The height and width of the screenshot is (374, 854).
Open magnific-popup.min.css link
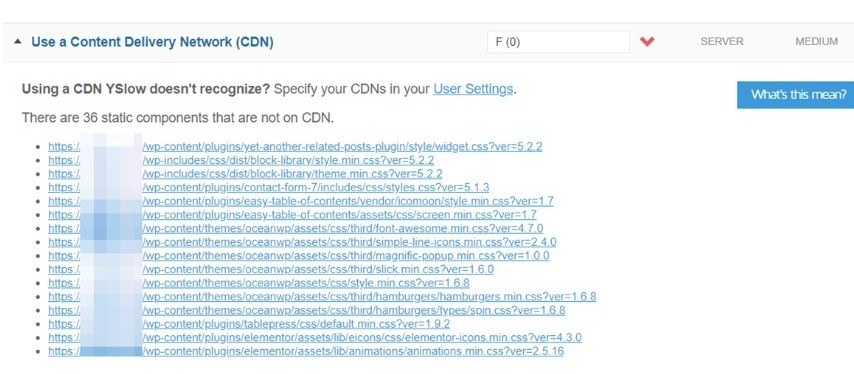(x=298, y=255)
